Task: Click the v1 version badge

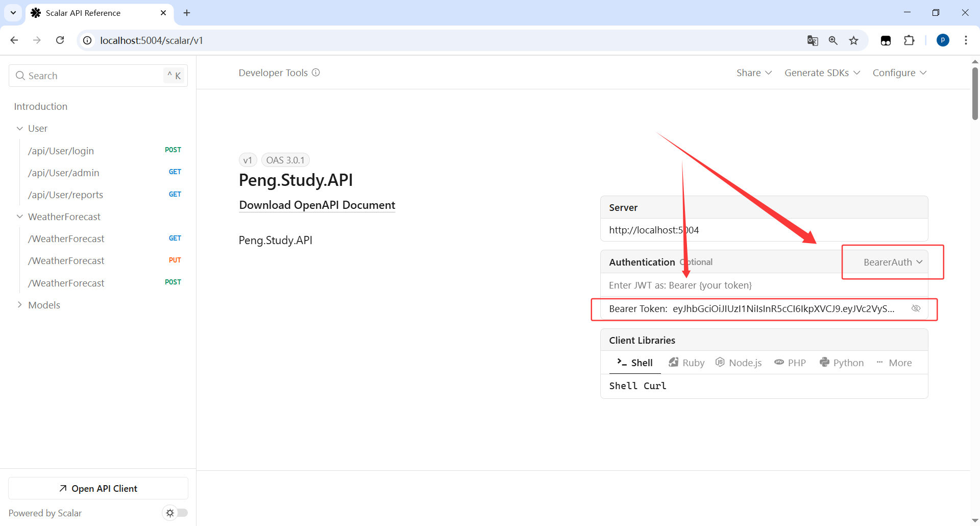Action: (x=248, y=160)
